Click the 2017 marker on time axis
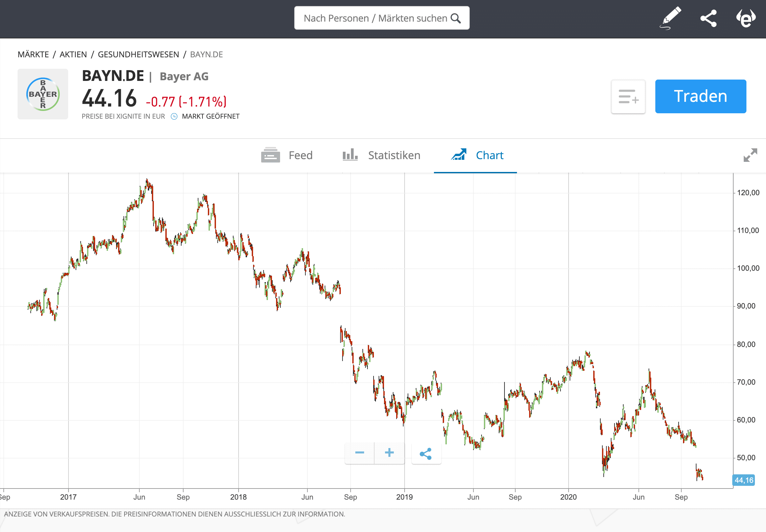Image resolution: width=766 pixels, height=532 pixels. (x=68, y=497)
